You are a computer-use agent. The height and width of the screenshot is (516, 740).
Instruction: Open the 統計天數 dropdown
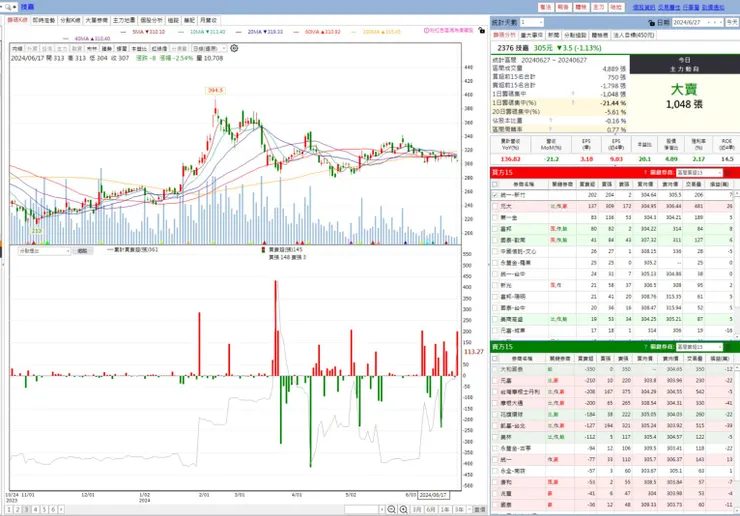532,22
